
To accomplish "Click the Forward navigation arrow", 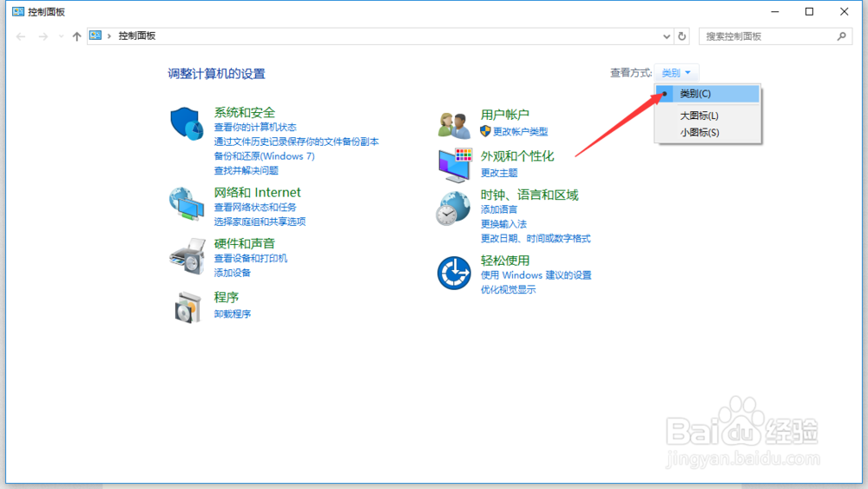I will (x=43, y=36).
